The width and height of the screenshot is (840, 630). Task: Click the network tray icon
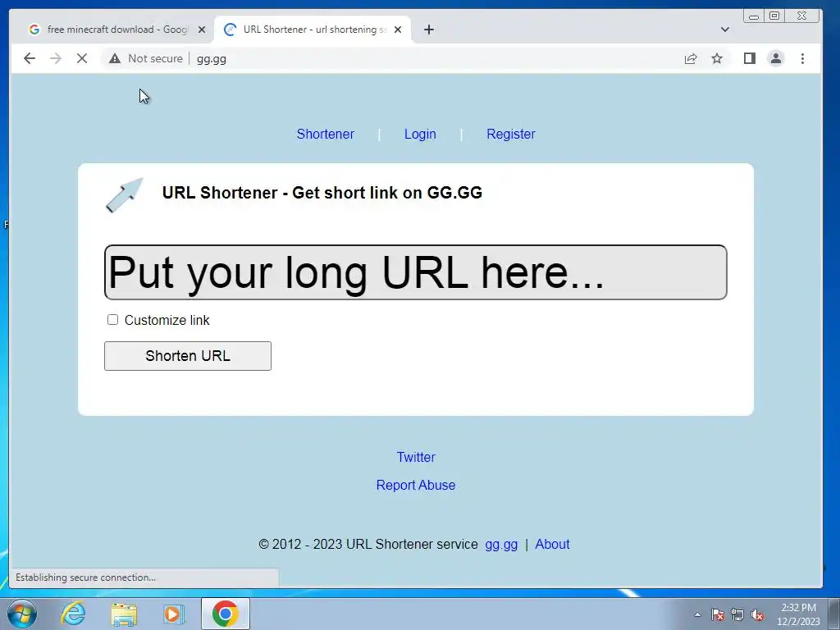(x=737, y=614)
